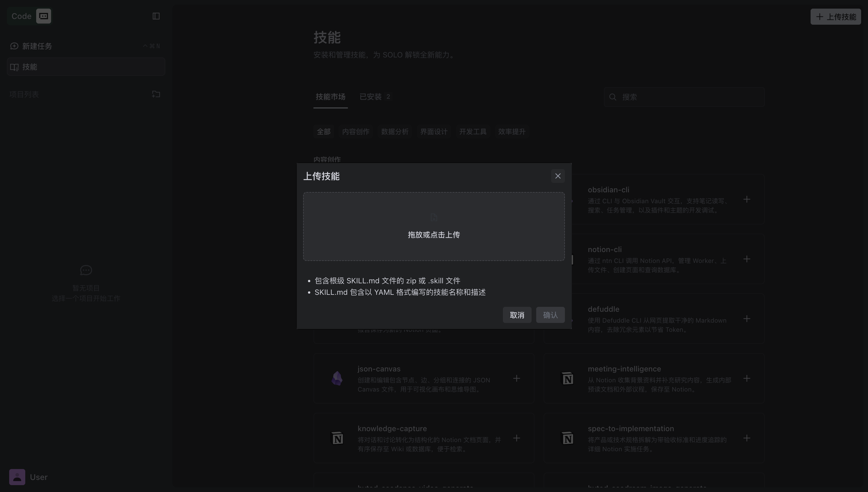
Task: Click the search magnifier icon
Action: point(613,97)
